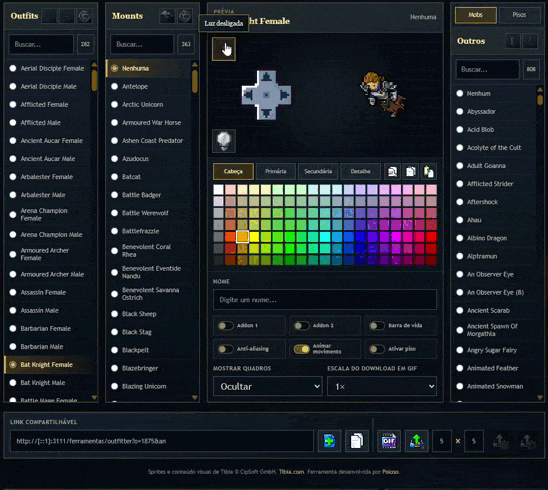Select the Acid Blob mob
The width and height of the screenshot is (548, 490).
coord(494,130)
